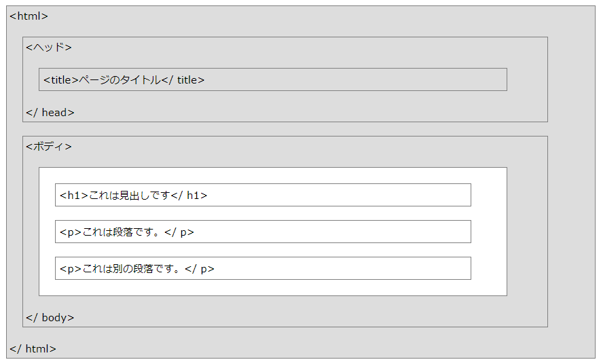
Task: Click the paragraph box これは別の段落です。
Action: pyautogui.click(x=263, y=268)
